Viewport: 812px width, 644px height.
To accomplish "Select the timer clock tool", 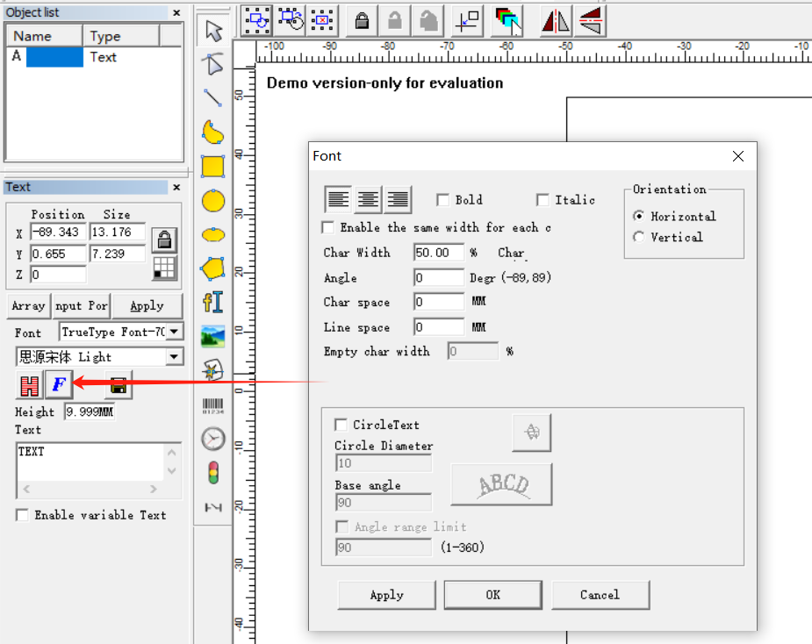I will [212, 439].
